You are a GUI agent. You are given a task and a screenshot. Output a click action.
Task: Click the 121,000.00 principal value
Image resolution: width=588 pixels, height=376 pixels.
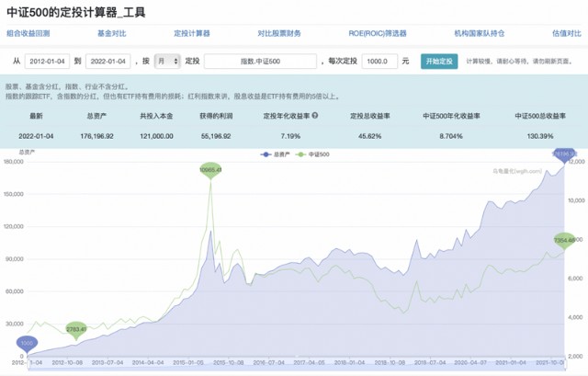pos(156,136)
